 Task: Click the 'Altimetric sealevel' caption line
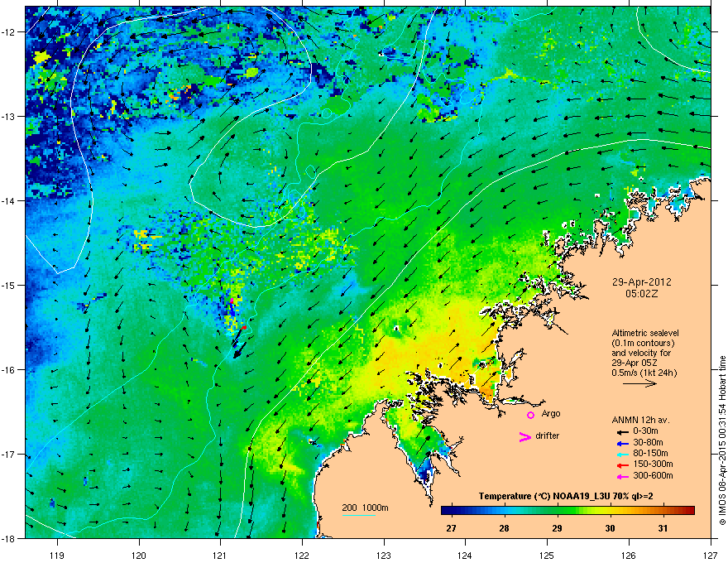645,333
